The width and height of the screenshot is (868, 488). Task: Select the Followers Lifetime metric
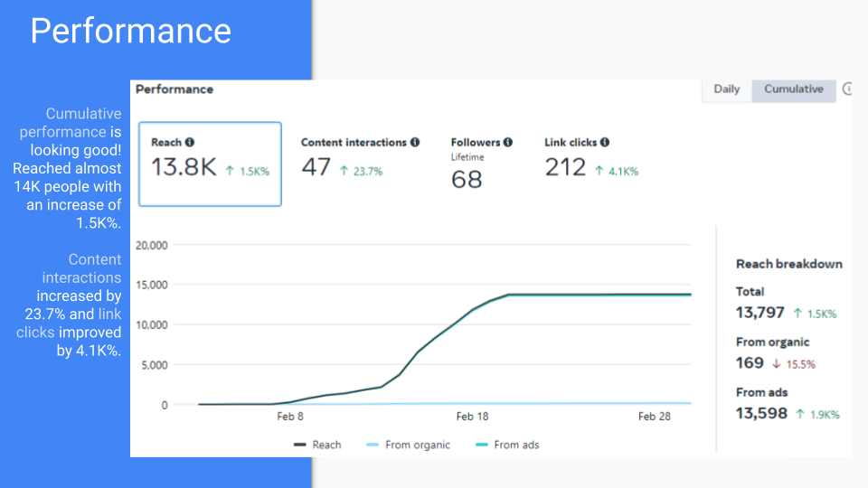(481, 164)
